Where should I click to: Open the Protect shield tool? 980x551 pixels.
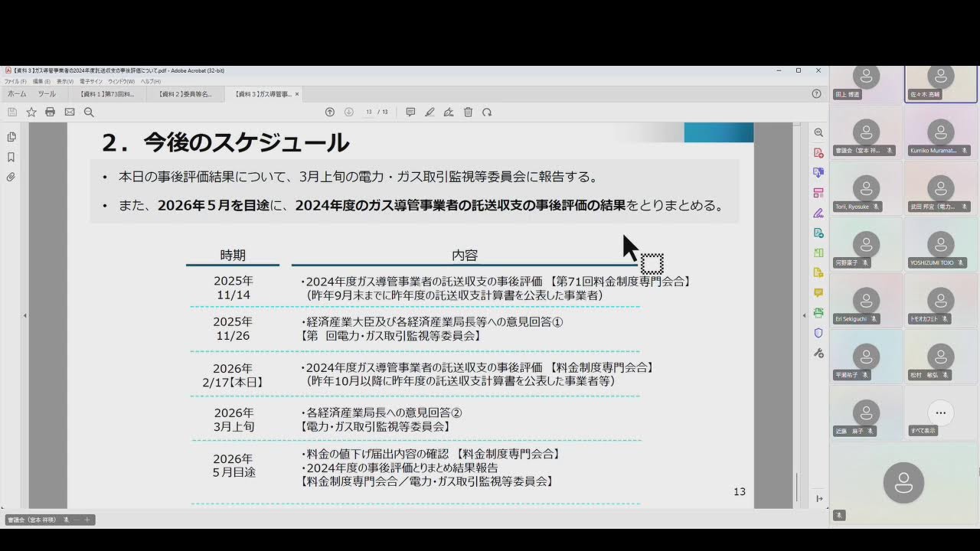tap(818, 333)
